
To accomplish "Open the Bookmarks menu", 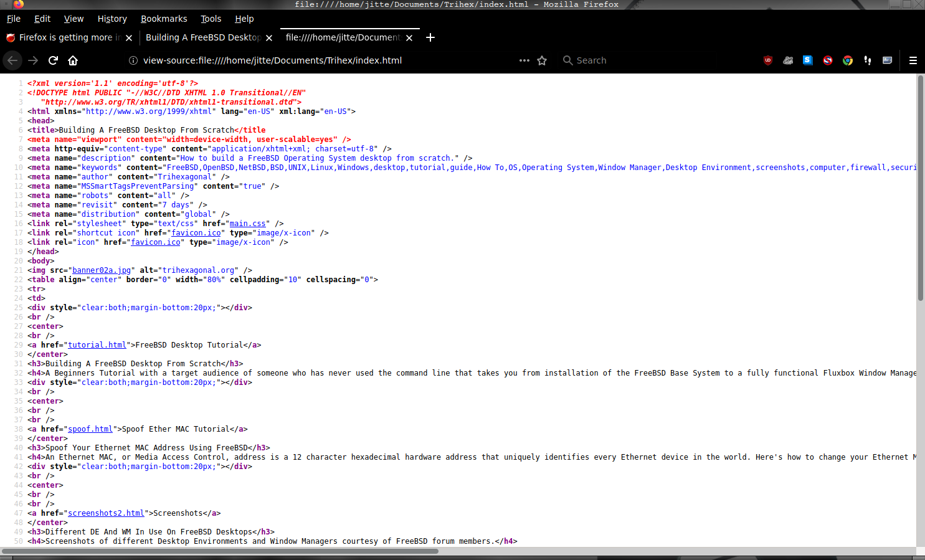I will (x=164, y=19).
